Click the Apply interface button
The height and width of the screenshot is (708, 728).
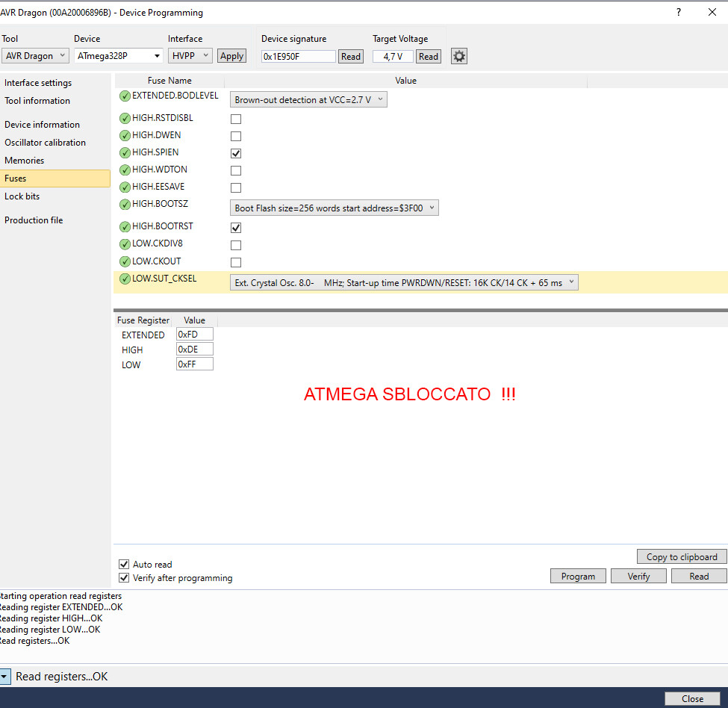tap(231, 56)
